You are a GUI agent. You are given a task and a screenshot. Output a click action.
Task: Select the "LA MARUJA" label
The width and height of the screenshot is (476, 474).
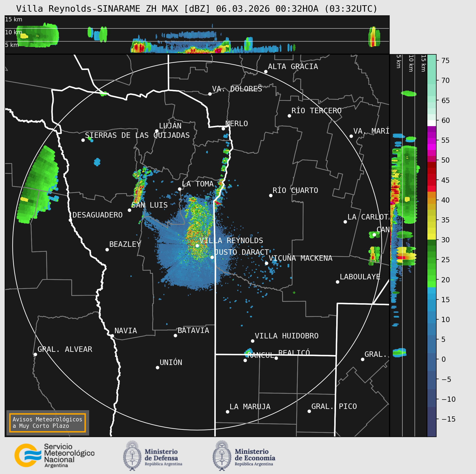point(250,407)
